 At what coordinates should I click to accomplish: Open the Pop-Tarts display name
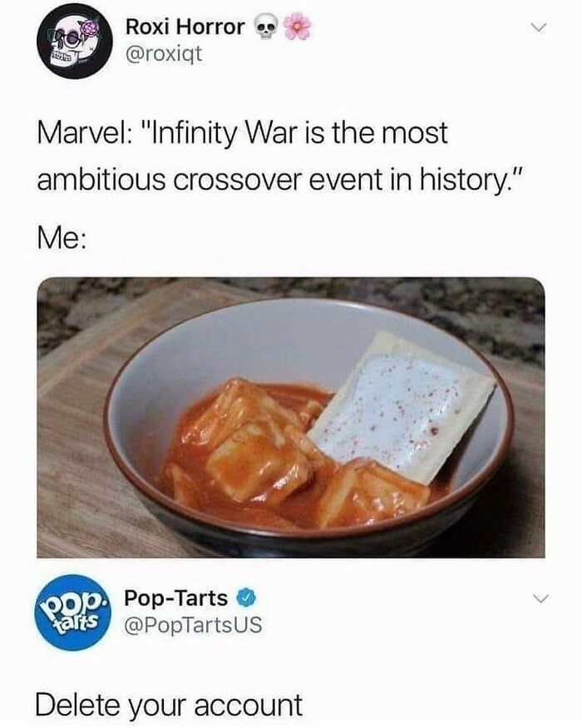coord(176,598)
